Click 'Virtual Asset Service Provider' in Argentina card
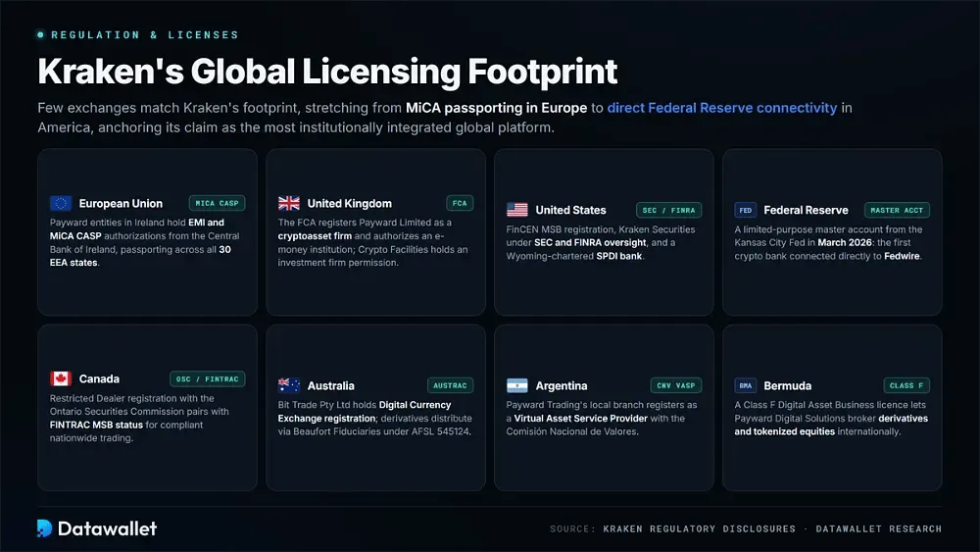980x552 pixels. 580,419
